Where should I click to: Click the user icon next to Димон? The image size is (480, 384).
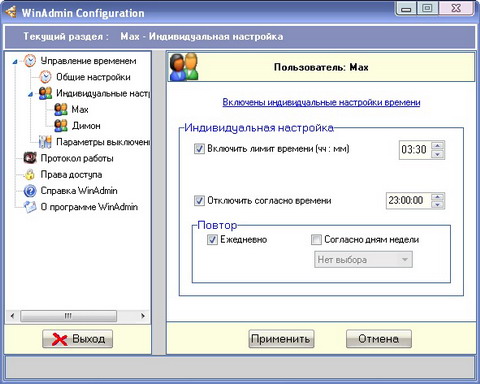(61, 126)
